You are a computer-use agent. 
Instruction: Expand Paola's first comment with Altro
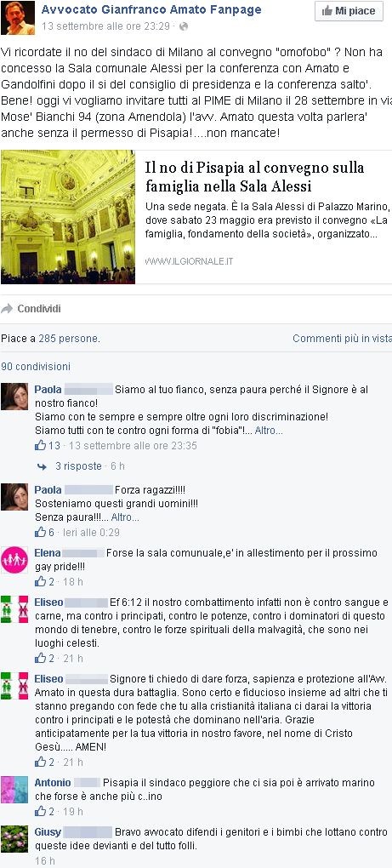coord(269,431)
